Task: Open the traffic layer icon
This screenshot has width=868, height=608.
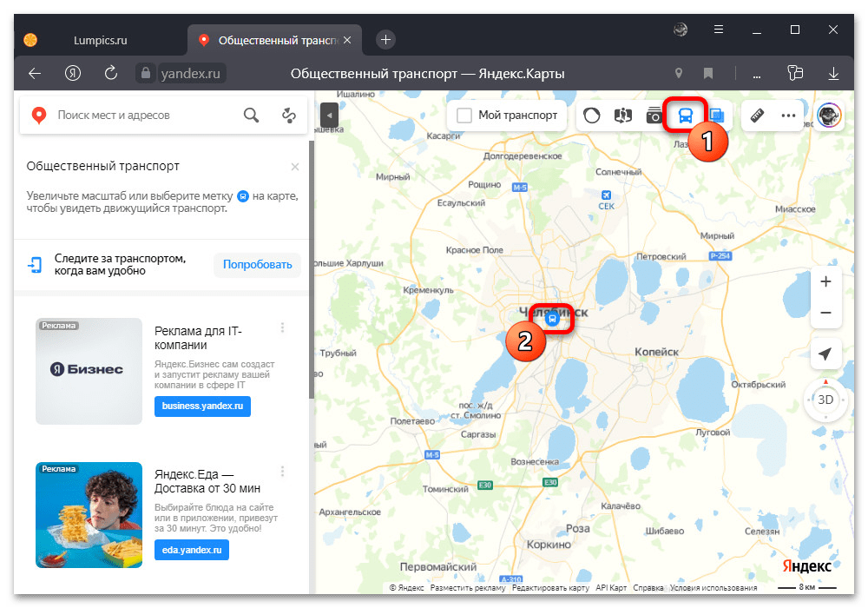Action: (592, 116)
